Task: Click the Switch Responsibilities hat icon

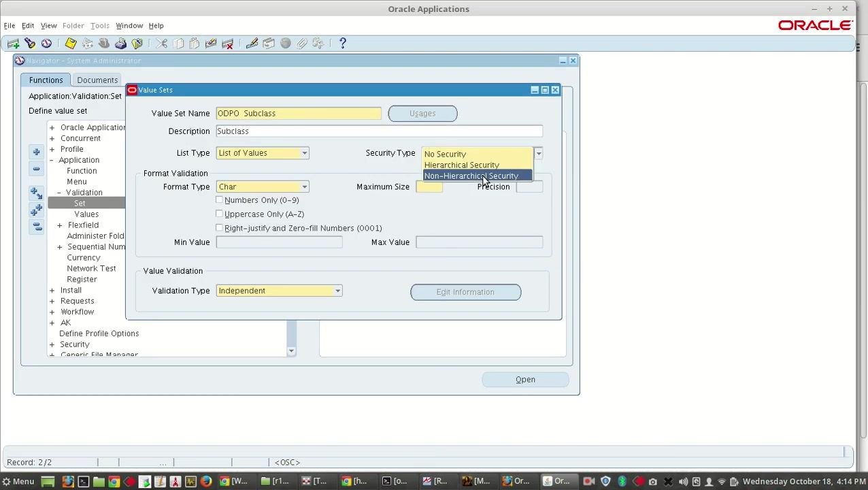Action: coord(104,44)
